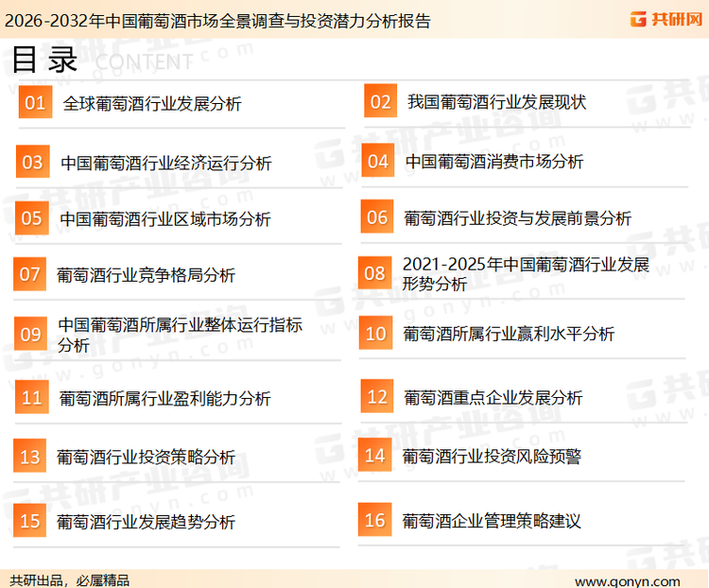The image size is (709, 588).
Task: Select chapter title 全球葡萄酒行业发展分析
Action: pos(152,104)
